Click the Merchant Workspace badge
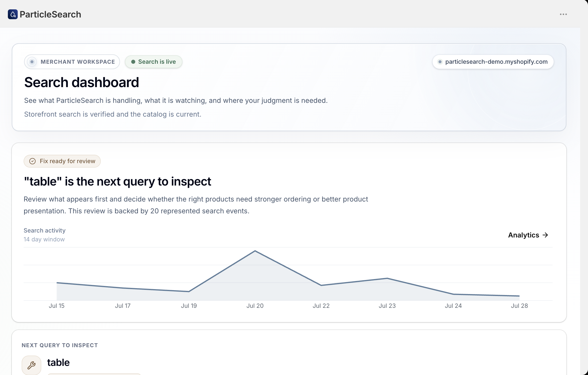Viewport: 588px width, 375px height. point(72,62)
